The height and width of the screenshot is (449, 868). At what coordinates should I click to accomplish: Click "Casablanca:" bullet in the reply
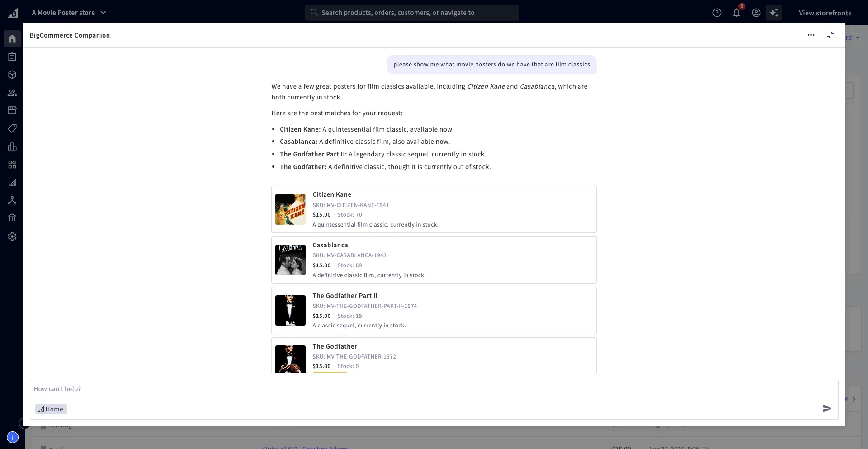click(298, 142)
